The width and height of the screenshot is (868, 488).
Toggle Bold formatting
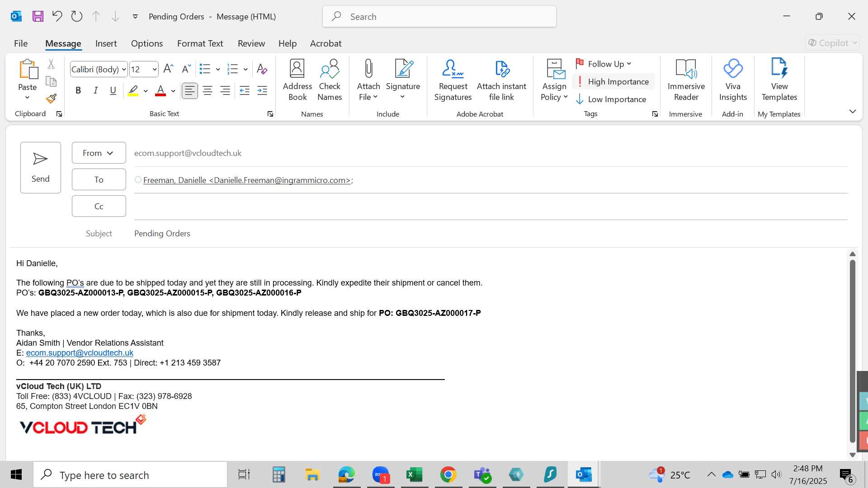coord(78,91)
